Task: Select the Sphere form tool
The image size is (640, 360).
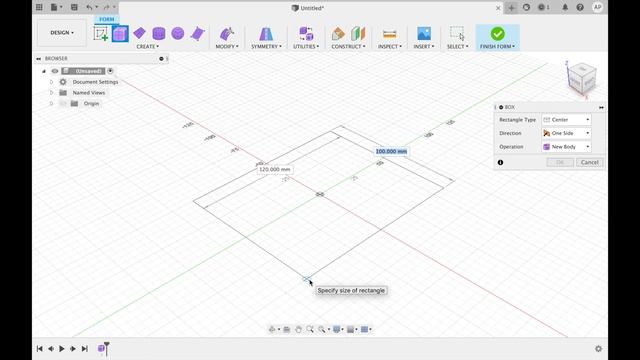Action: click(x=178, y=33)
